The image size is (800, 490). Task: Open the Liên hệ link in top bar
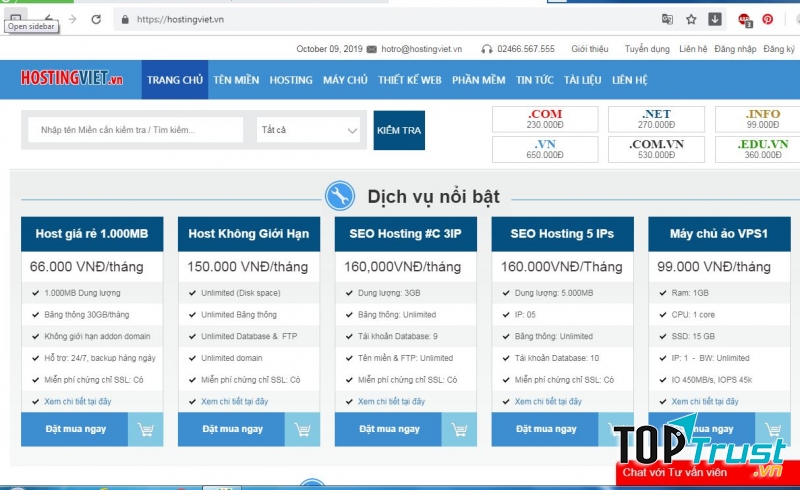(693, 49)
